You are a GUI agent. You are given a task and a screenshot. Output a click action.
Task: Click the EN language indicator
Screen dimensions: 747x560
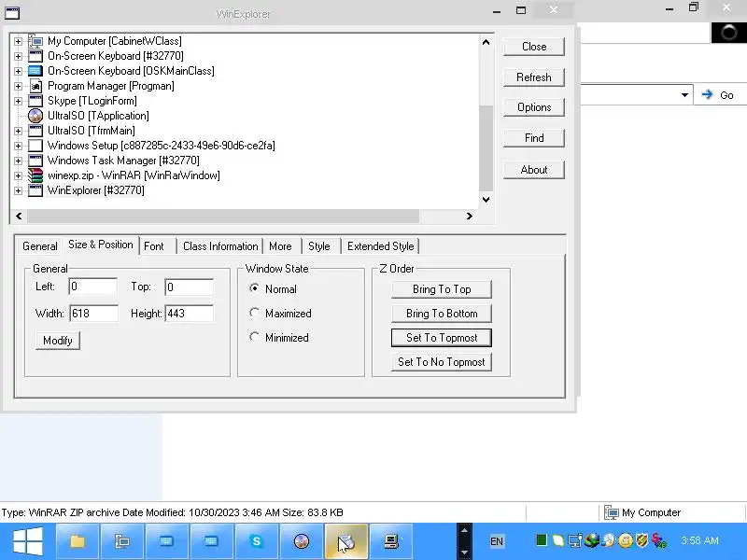[497, 541]
